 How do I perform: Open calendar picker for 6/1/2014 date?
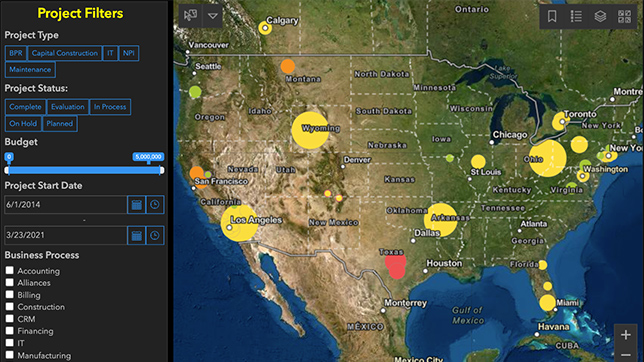[x=136, y=205]
